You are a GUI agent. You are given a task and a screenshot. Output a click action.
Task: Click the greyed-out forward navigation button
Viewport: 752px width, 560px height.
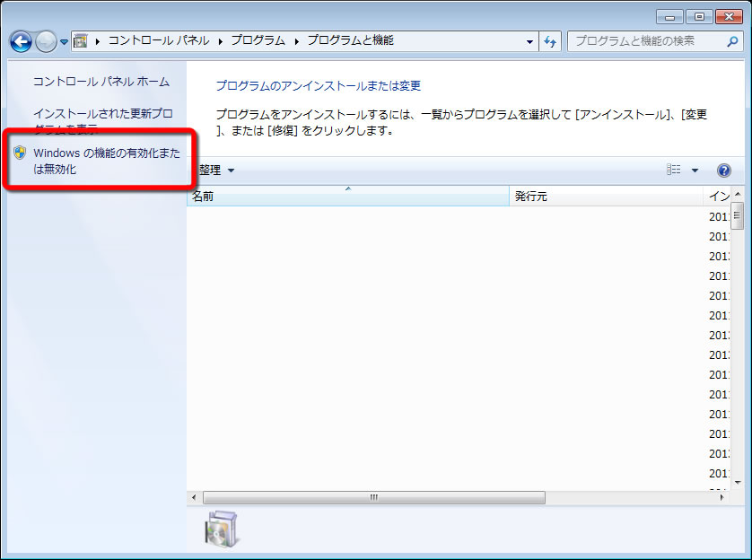click(47, 41)
